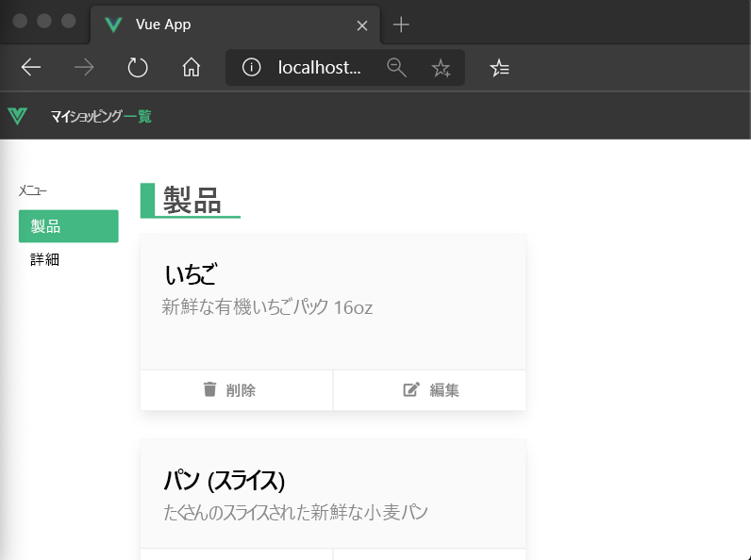Delete the いちご product with 削除
751x560 pixels.
(236, 390)
